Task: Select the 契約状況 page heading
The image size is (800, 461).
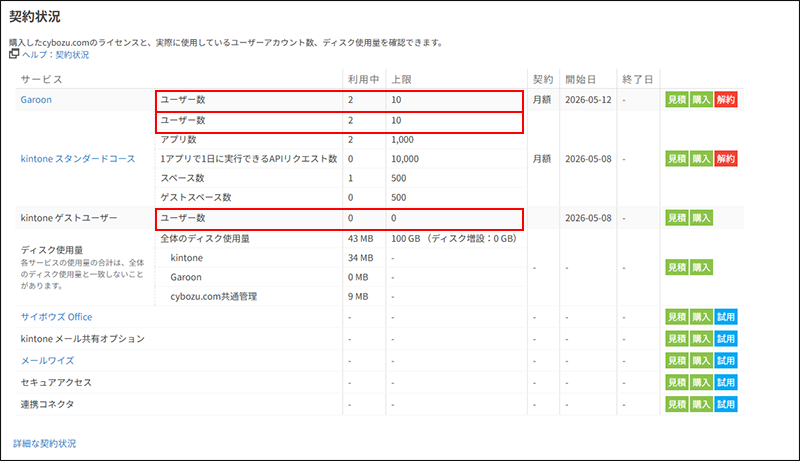Action: click(35, 16)
